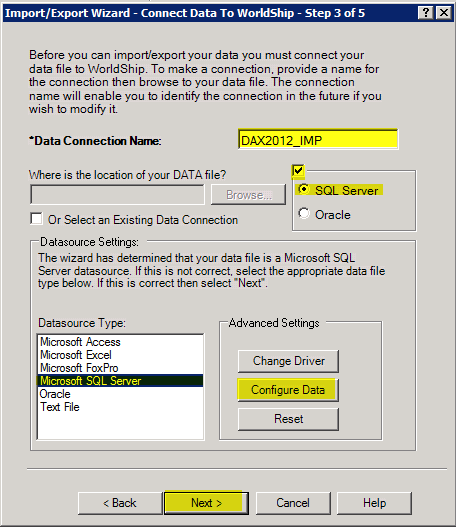
Task: Close the Import/Export Wizard dialog
Action: point(444,13)
